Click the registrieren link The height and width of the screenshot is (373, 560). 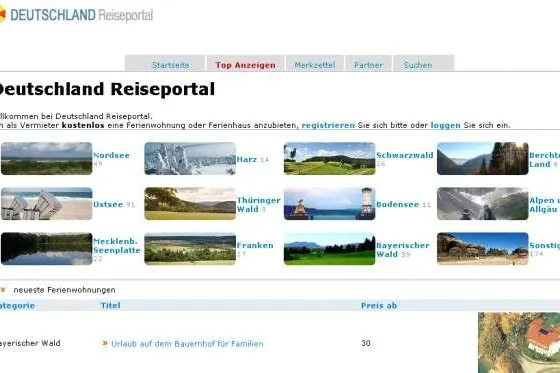pos(328,125)
